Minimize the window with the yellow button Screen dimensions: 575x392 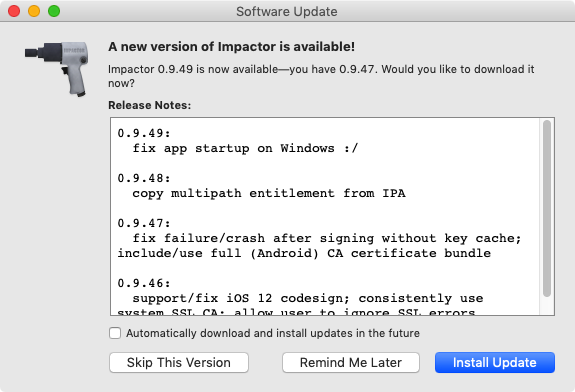click(x=34, y=11)
